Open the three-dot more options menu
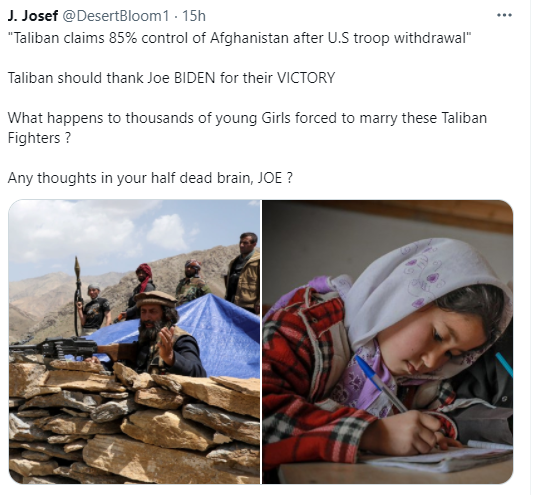The image size is (542, 495). point(504,15)
